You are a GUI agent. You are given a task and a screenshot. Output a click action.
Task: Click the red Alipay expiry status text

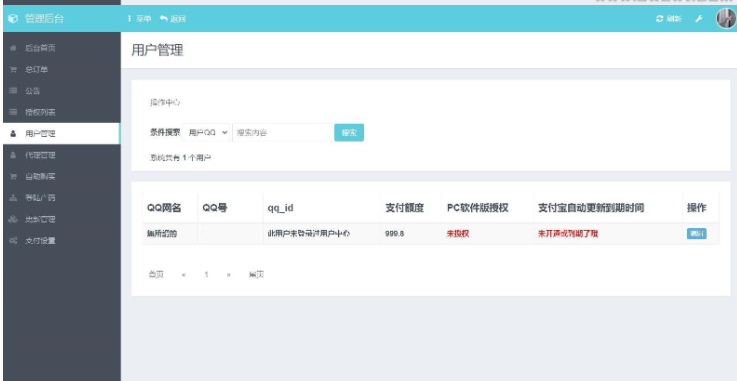coord(568,233)
